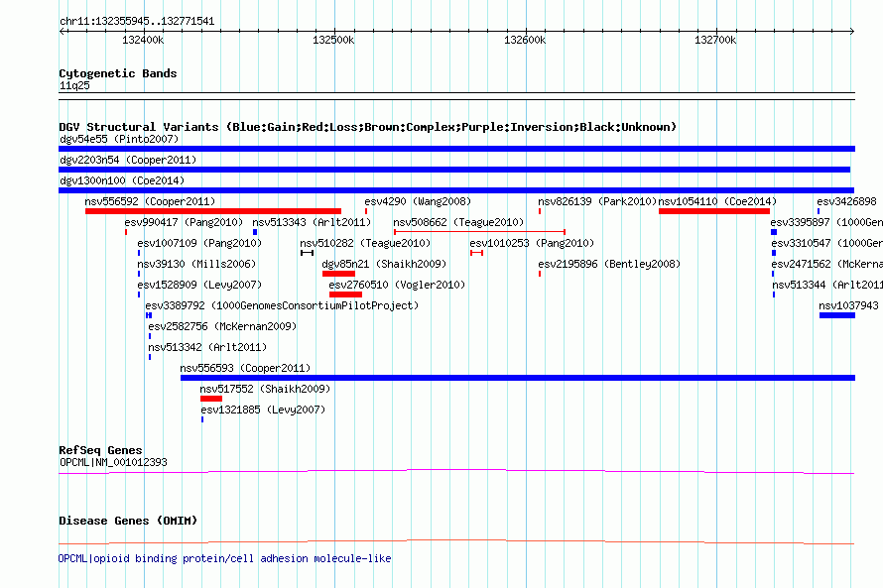Open esv3389792 (1000GenomesConsortiumPilotProject) label
This screenshot has width=883, height=588.
(x=282, y=305)
